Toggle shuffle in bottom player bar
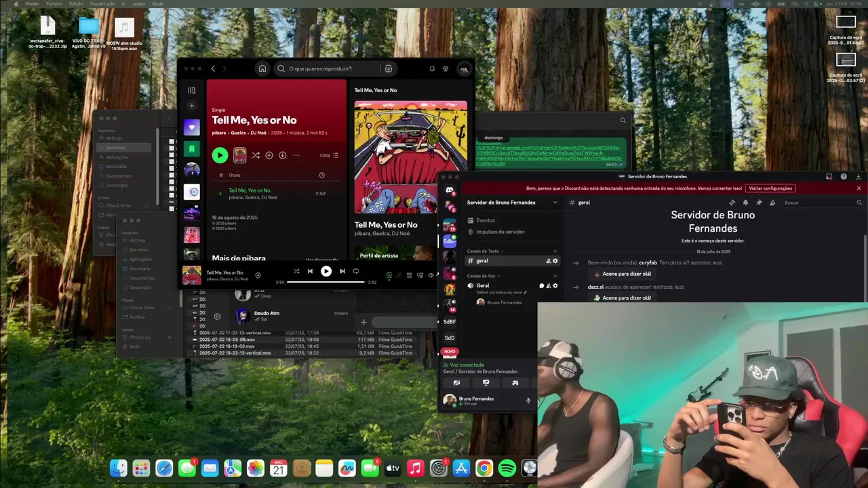 [296, 271]
